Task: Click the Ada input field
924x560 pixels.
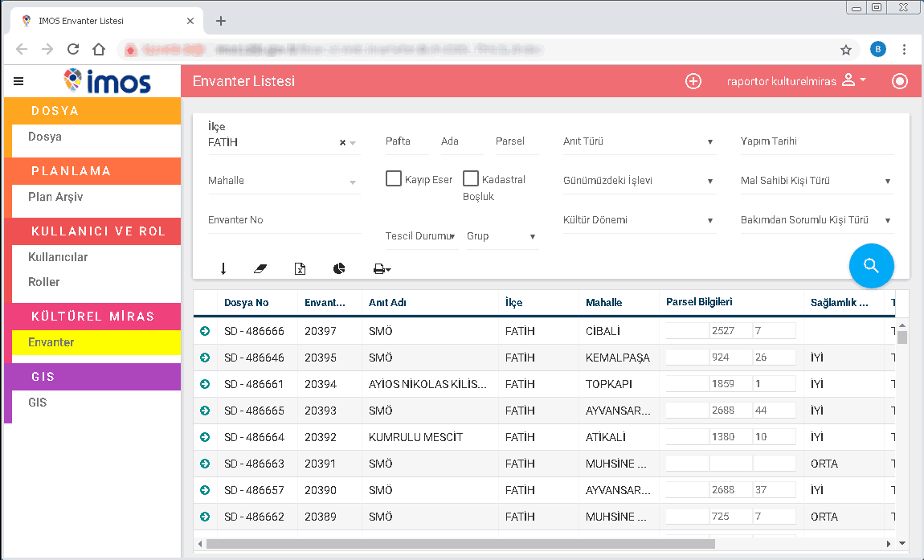Action: [x=462, y=141]
